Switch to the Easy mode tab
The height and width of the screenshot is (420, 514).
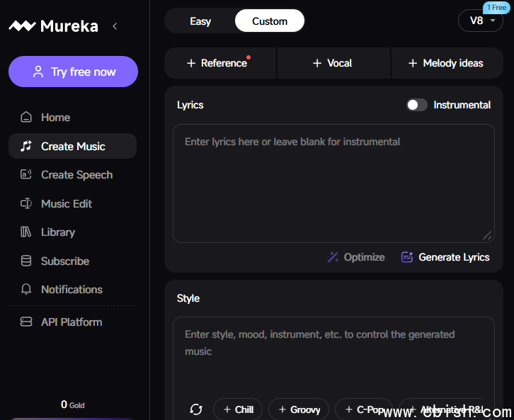(200, 21)
